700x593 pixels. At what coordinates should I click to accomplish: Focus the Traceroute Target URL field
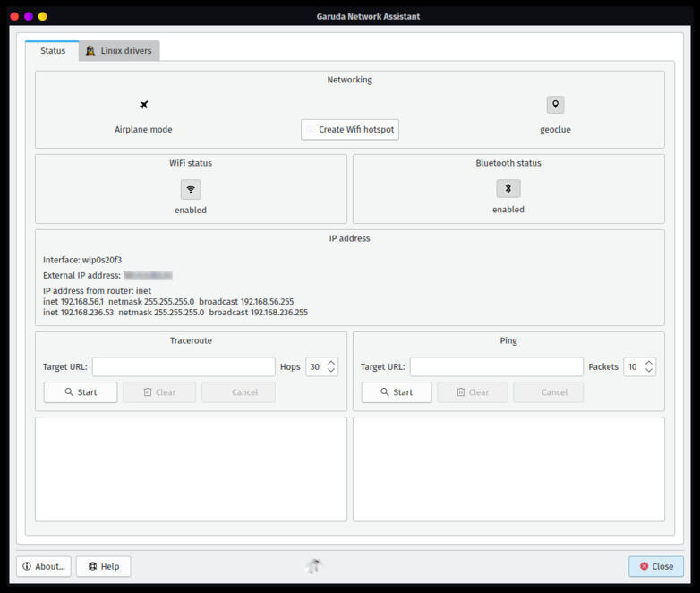tap(184, 366)
